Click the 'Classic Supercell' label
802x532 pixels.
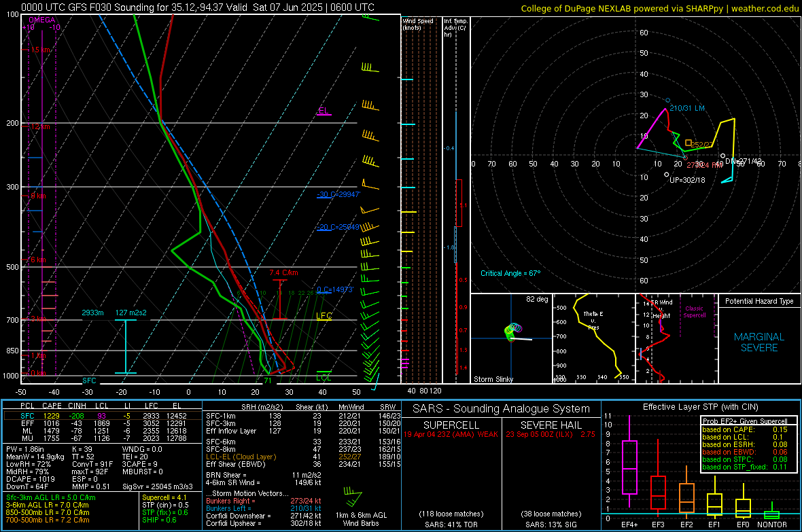694,312
